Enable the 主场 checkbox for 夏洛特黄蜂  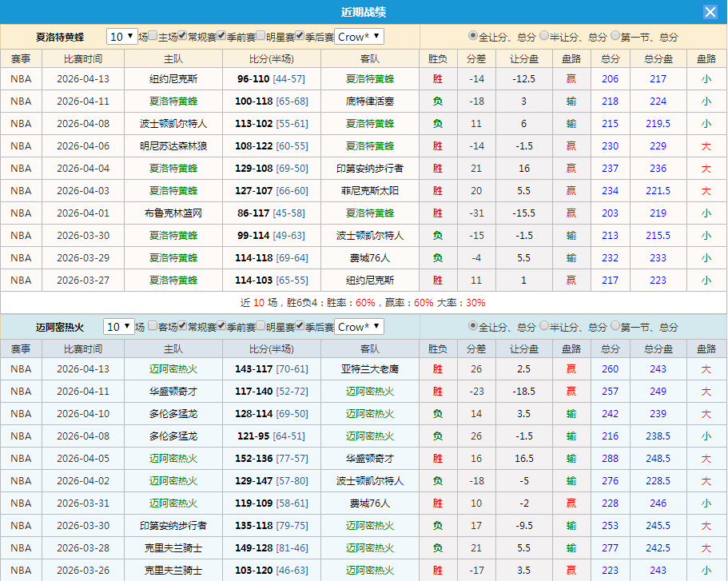tap(152, 36)
